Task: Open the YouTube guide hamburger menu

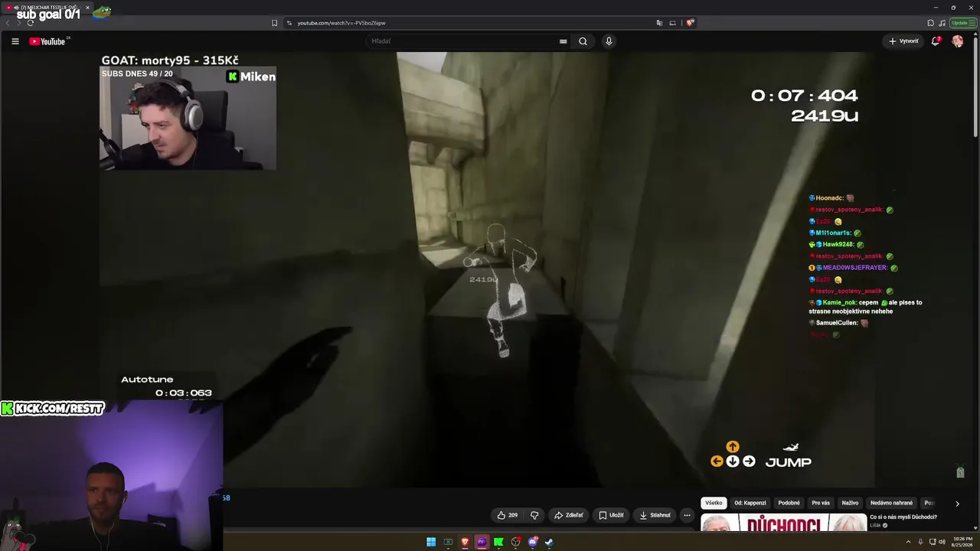Action: coord(15,41)
